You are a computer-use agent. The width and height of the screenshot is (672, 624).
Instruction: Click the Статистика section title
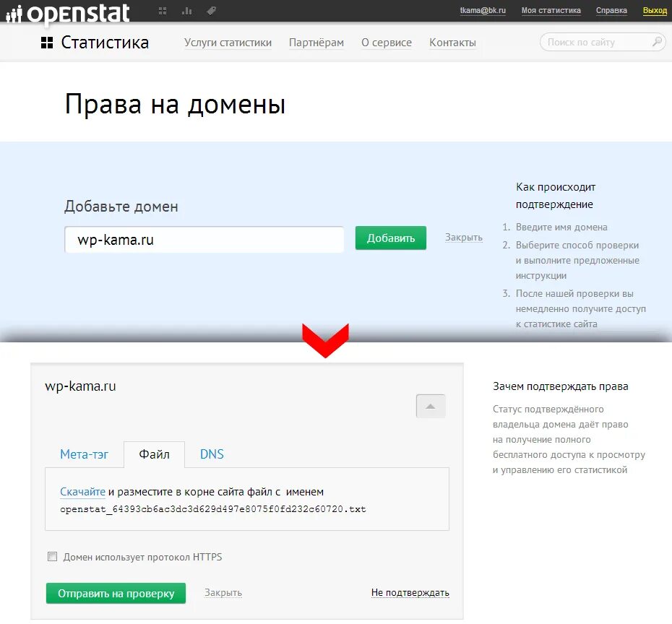point(105,43)
